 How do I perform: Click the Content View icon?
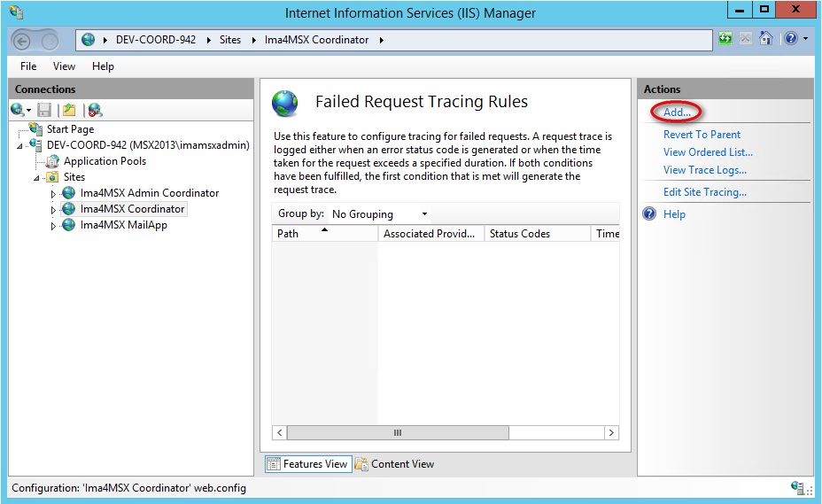pos(361,463)
